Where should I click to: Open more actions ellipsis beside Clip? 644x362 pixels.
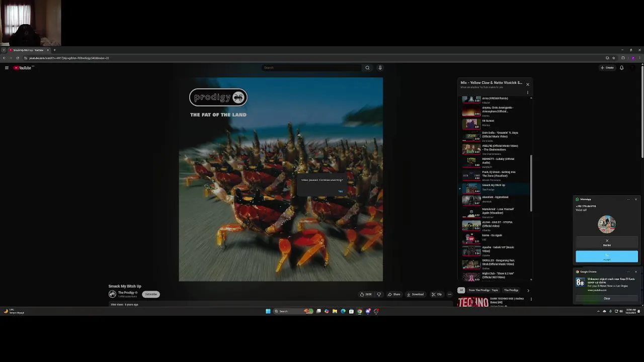coord(449,294)
